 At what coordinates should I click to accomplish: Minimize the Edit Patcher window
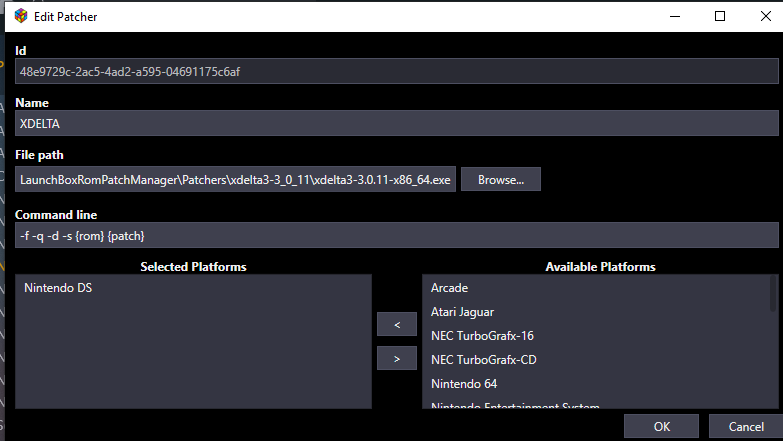675,16
